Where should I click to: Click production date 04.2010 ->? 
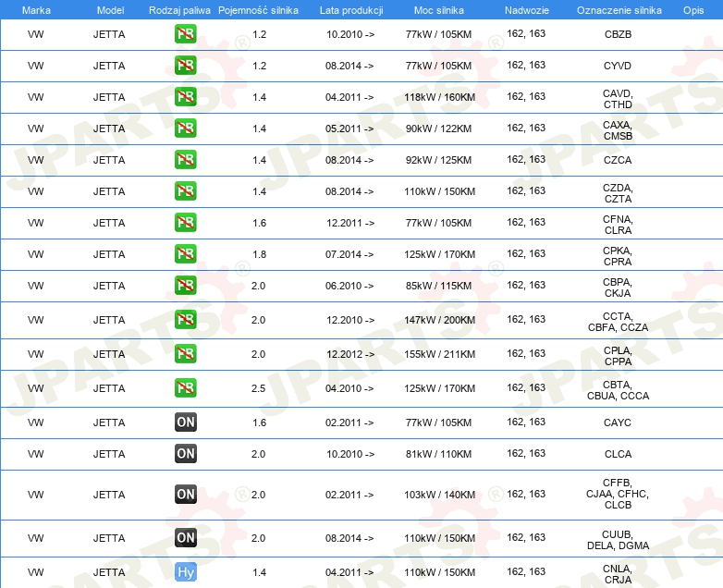(349, 388)
